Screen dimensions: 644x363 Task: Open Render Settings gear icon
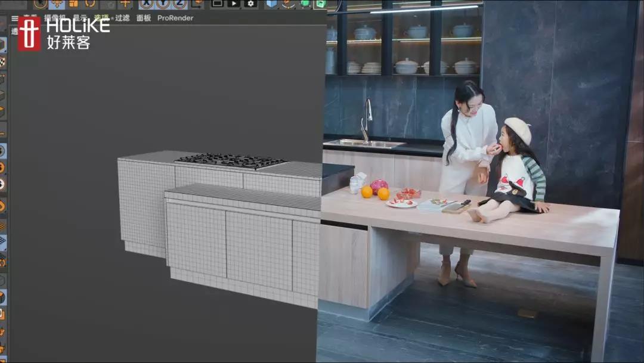(x=250, y=4)
